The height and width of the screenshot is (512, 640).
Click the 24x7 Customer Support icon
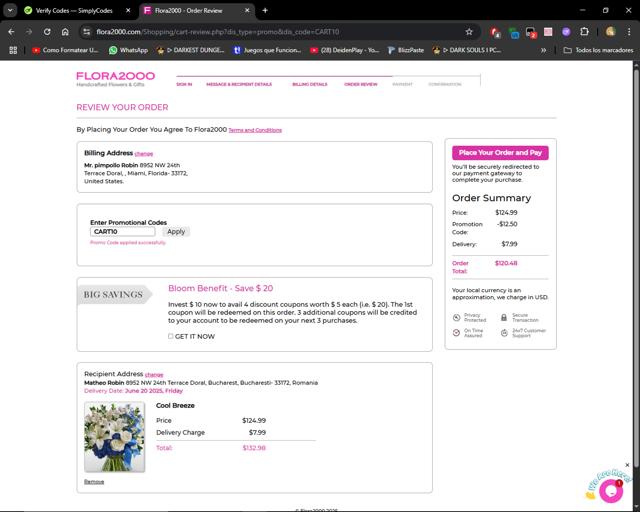point(504,333)
